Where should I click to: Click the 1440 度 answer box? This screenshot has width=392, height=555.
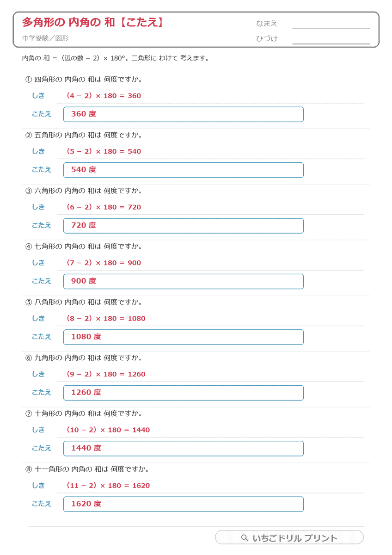tap(184, 448)
